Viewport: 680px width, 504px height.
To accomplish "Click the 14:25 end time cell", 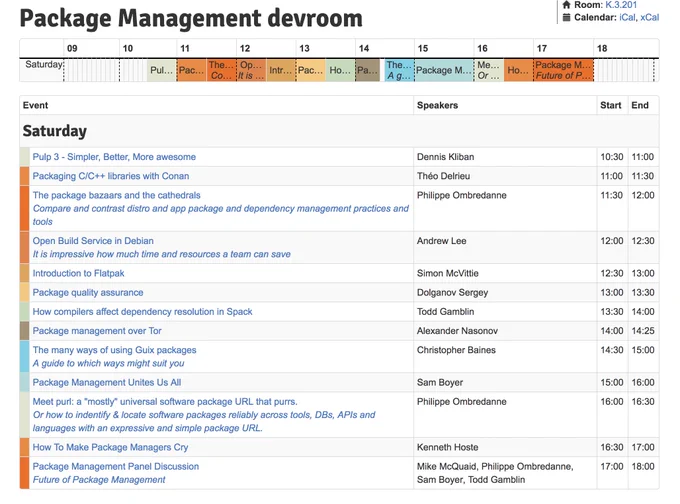I will tap(643, 331).
